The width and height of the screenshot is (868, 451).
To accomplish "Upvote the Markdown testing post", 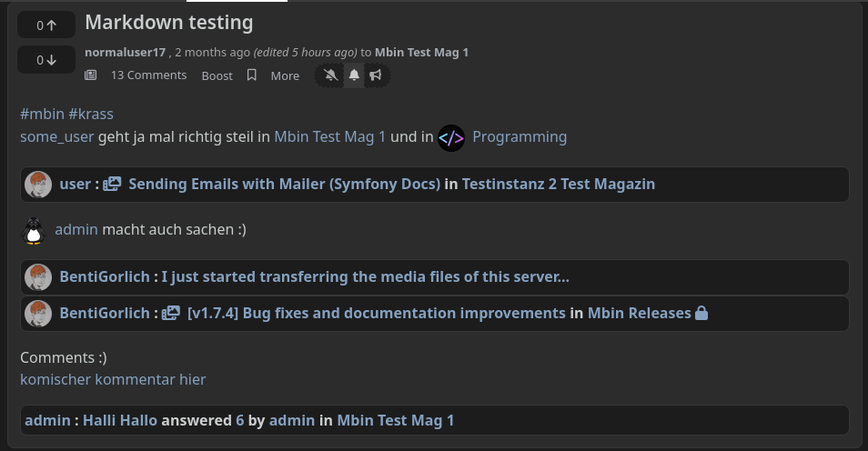I will click(x=46, y=25).
